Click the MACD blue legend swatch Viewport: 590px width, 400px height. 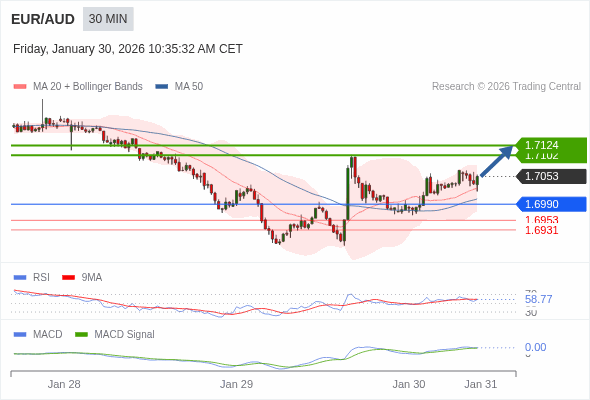(x=20, y=335)
